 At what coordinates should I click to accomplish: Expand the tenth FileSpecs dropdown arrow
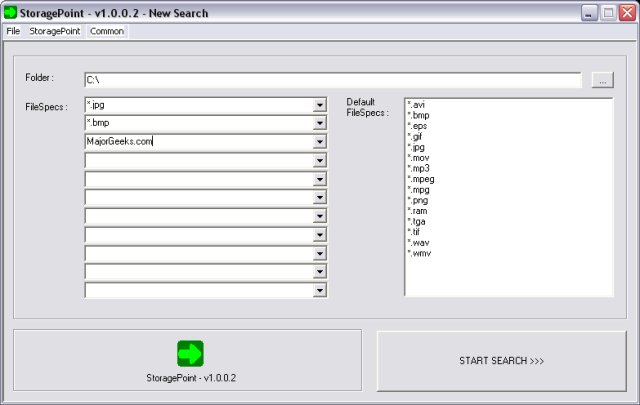click(x=320, y=272)
